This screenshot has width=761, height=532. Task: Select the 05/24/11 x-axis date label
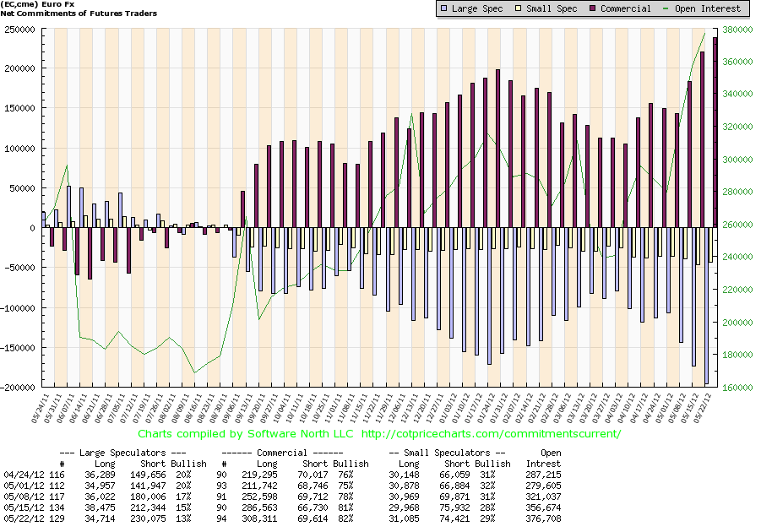(40, 409)
